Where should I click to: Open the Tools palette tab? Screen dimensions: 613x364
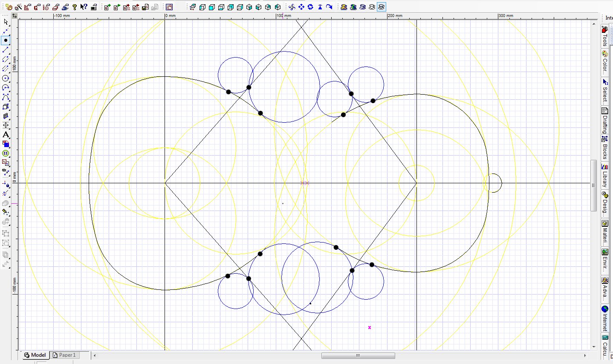605,36
